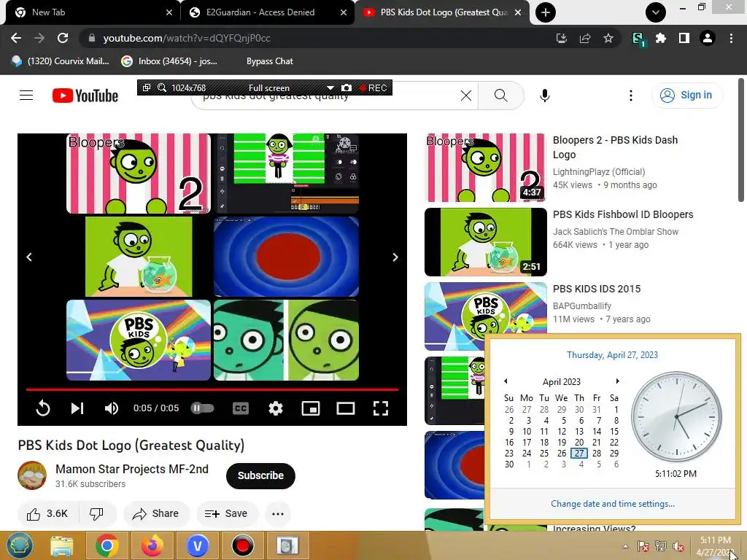Image resolution: width=747 pixels, height=560 pixels.
Task: Open Bloopers 2 - PBS Kids Dash Logo
Action: point(615,147)
